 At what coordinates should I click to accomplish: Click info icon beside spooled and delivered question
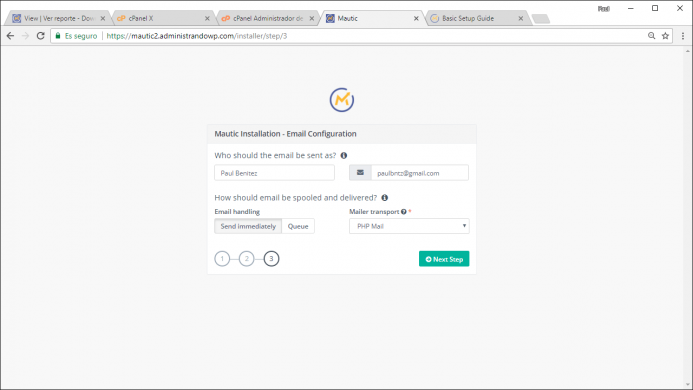(x=385, y=198)
